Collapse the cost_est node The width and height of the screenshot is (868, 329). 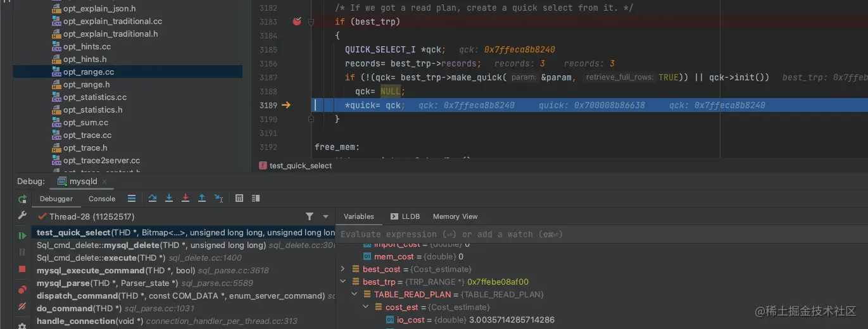(x=366, y=307)
